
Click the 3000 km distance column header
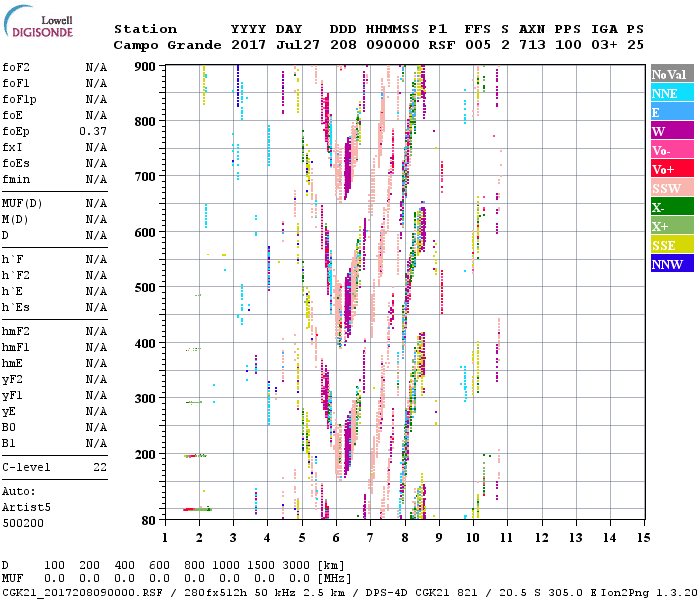point(296,566)
